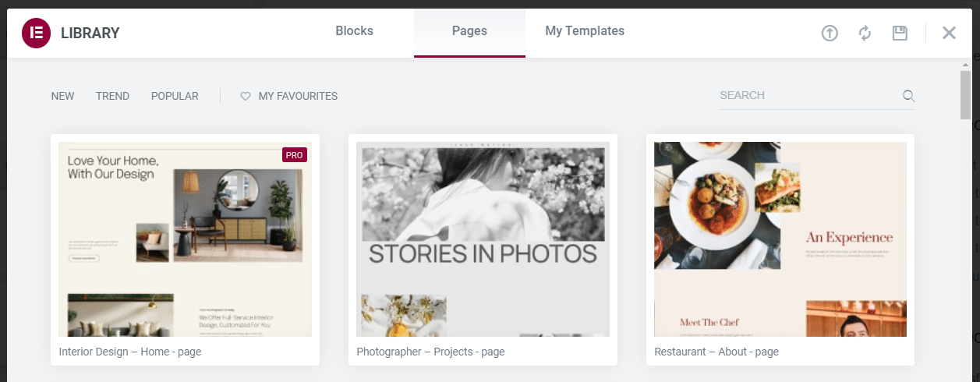Select Restaurant About page thumbnail
The width and height of the screenshot is (980, 382).
tap(780, 239)
